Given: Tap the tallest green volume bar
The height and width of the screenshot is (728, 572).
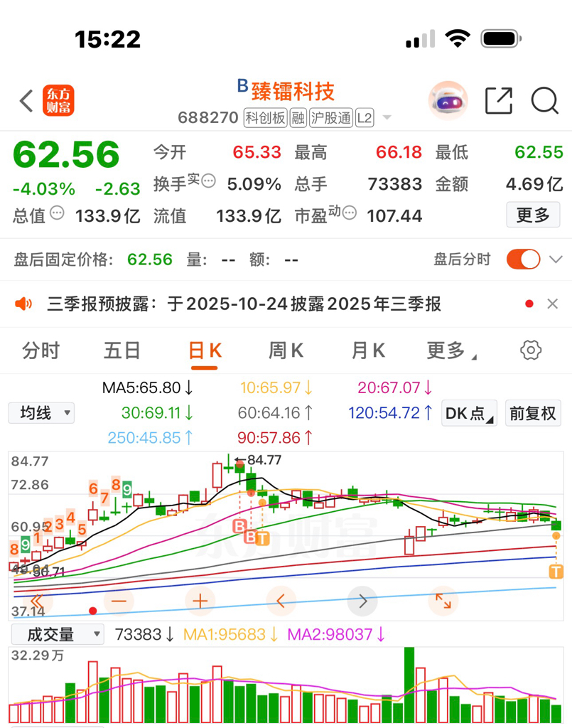Looking at the screenshot, I should (x=409, y=685).
